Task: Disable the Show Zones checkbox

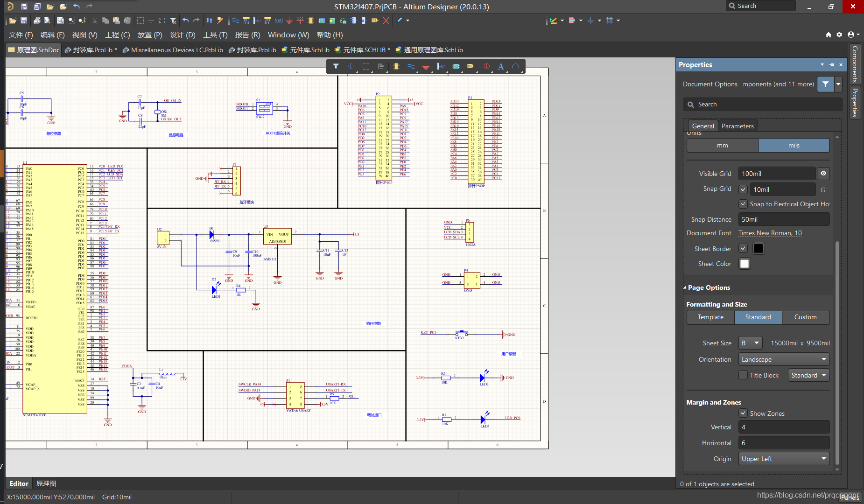Action: coord(743,413)
